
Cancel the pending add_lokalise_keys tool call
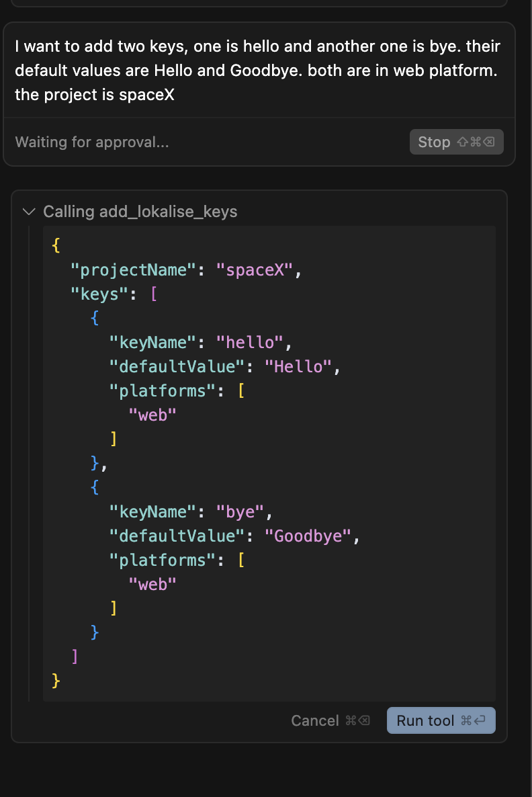point(315,720)
